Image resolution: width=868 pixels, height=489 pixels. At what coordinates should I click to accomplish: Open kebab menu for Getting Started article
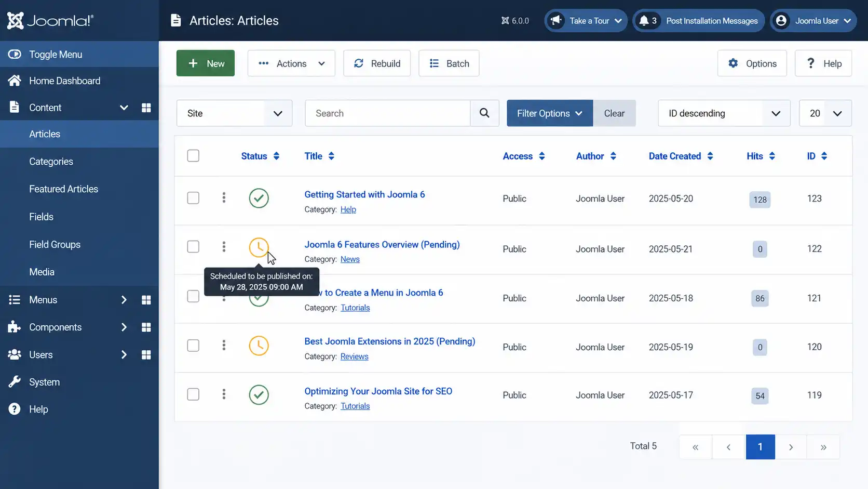[224, 197]
